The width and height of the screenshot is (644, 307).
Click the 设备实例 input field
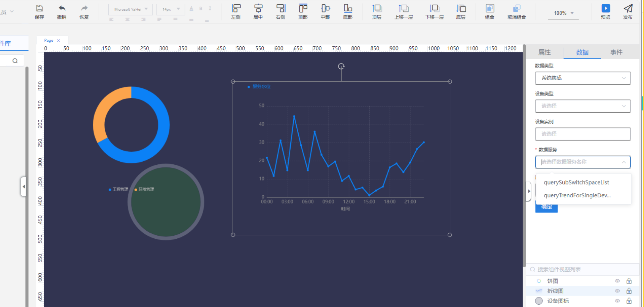point(583,134)
